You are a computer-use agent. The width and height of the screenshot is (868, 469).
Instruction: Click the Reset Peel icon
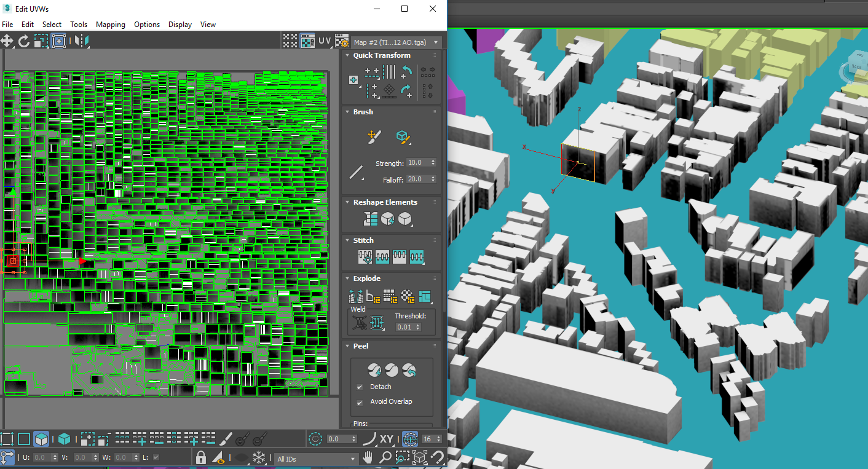click(x=409, y=370)
